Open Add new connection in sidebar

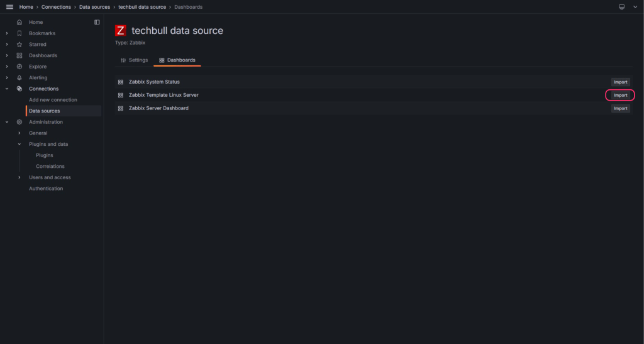[53, 100]
